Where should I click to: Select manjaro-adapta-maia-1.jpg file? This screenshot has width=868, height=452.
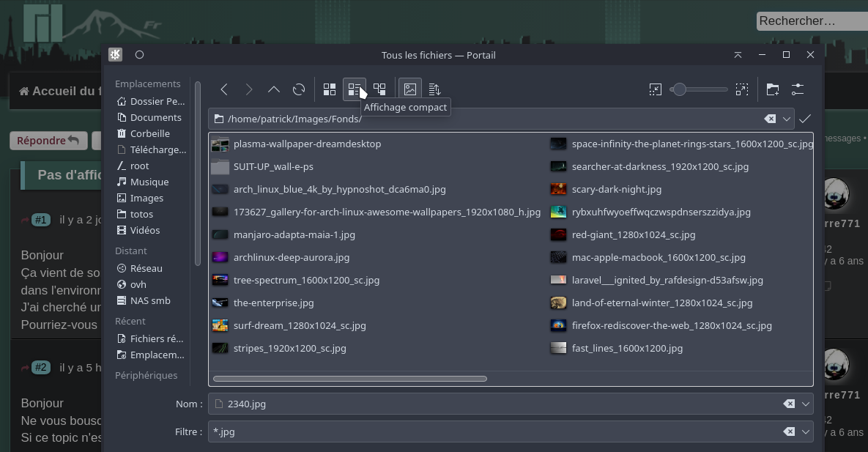(x=283, y=235)
